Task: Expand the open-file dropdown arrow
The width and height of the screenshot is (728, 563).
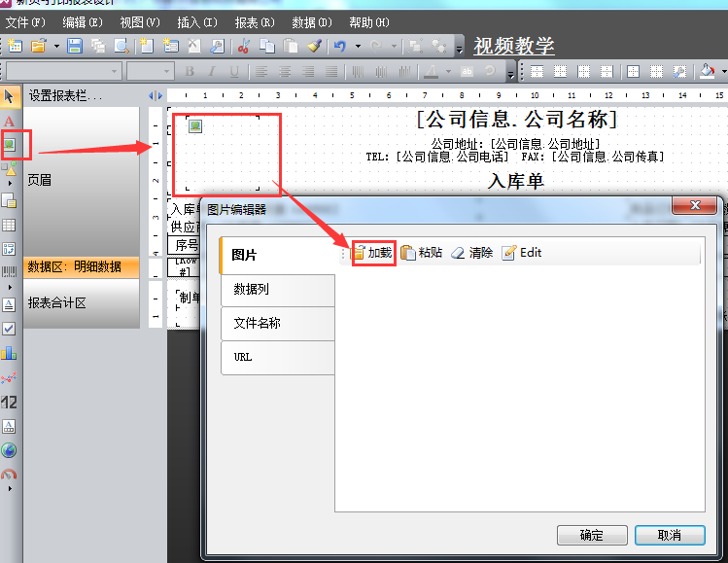Action: [x=56, y=46]
